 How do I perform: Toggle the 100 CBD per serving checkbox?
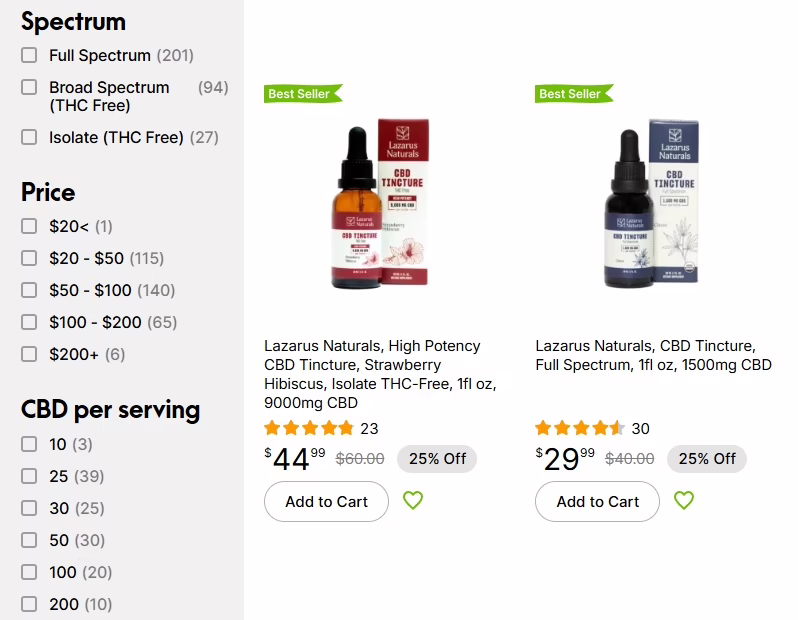(x=30, y=572)
